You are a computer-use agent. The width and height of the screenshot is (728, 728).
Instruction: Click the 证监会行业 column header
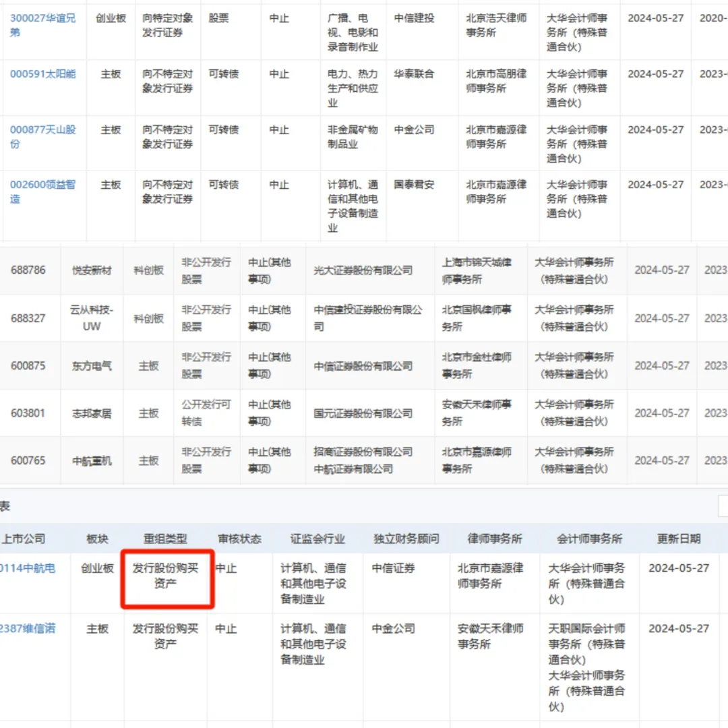[317, 539]
